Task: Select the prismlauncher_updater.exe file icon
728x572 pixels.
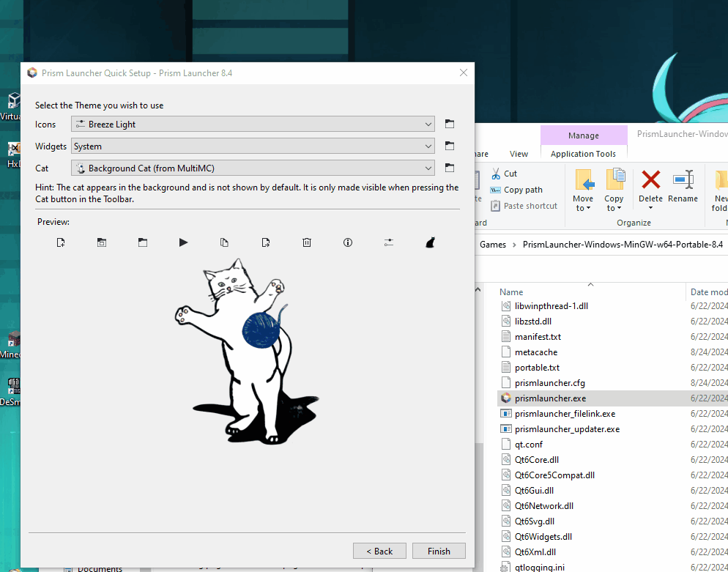Action: [505, 429]
